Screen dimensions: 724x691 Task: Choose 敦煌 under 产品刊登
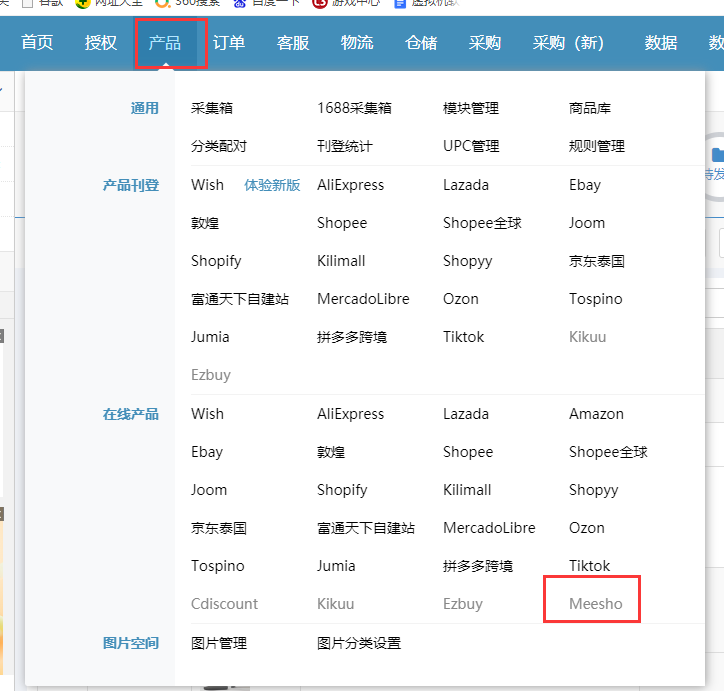pyautogui.click(x=205, y=223)
